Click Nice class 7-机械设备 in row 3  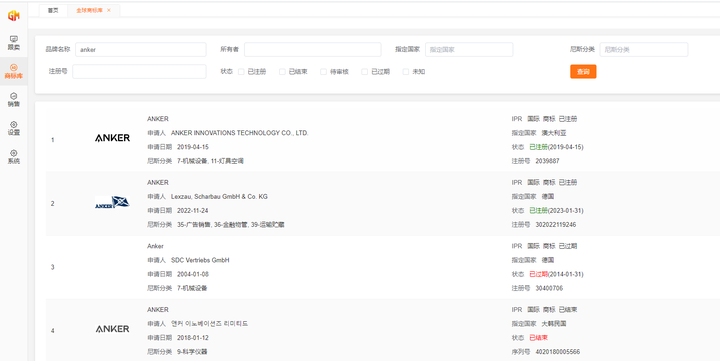192,288
